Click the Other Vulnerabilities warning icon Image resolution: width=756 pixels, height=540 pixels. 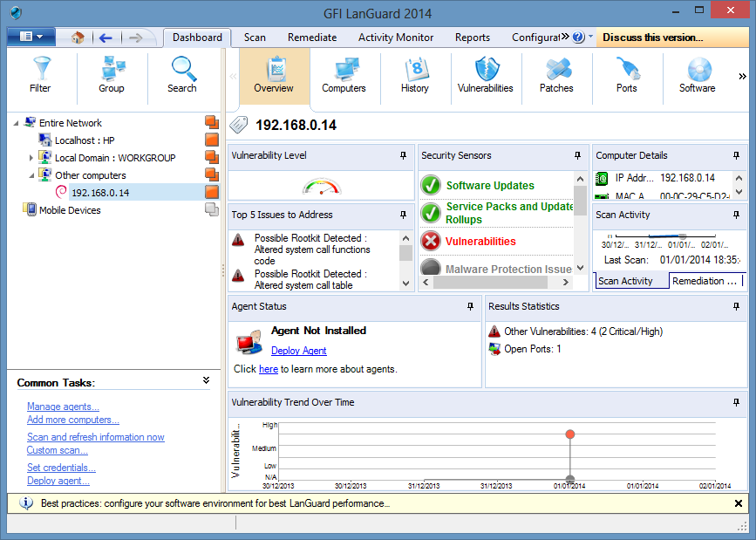(x=494, y=332)
